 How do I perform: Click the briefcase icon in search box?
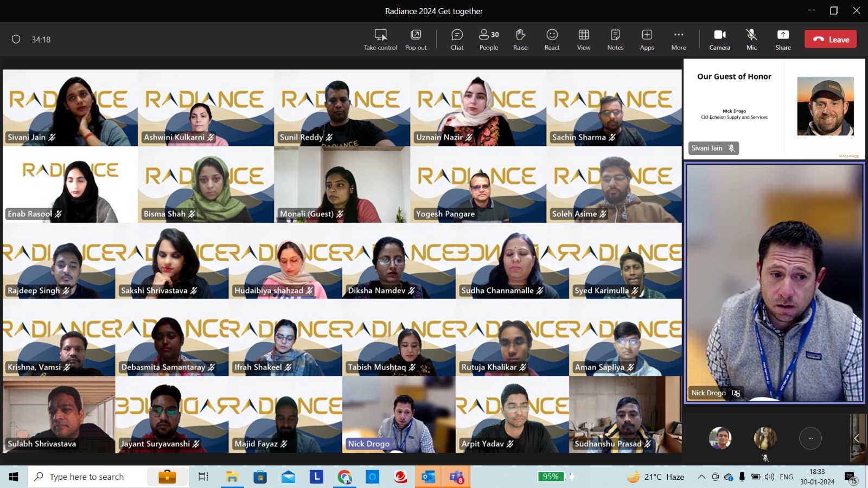click(x=167, y=477)
